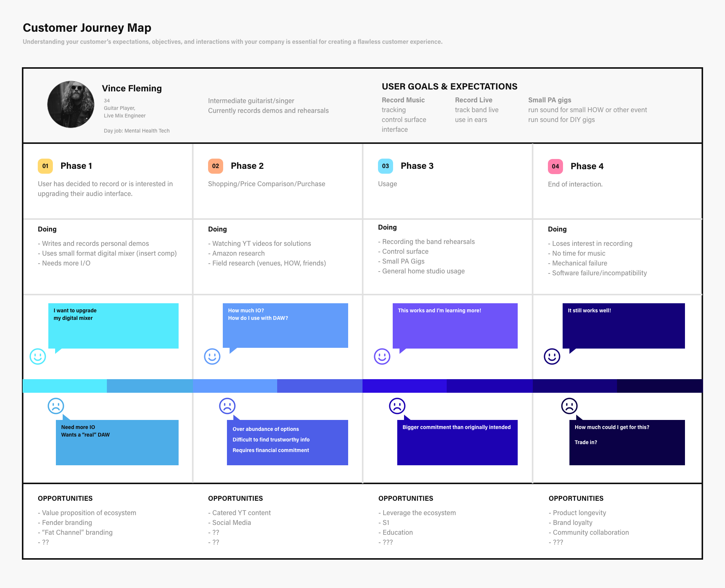Click the 'Over abundance of options' bubble
725x588 pixels.
tap(287, 443)
